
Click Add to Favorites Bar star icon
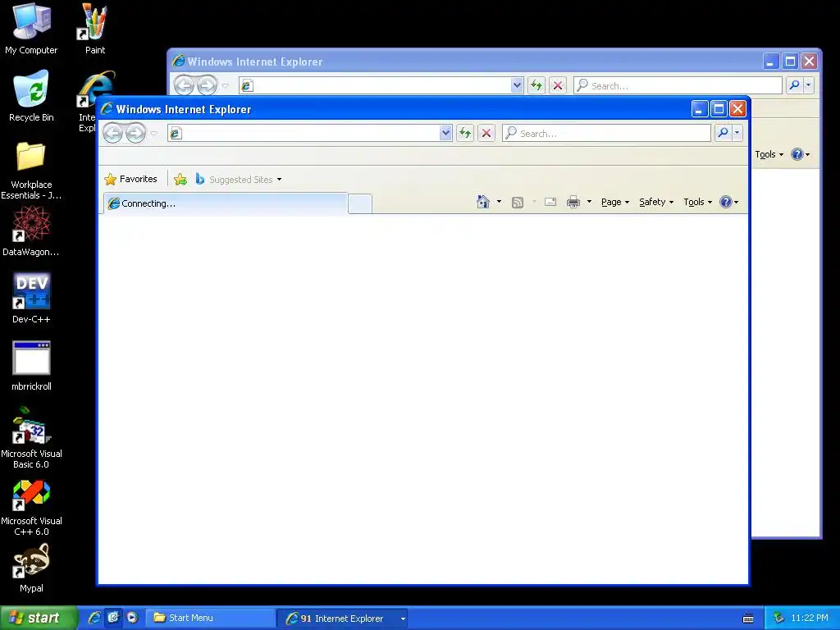[180, 180]
